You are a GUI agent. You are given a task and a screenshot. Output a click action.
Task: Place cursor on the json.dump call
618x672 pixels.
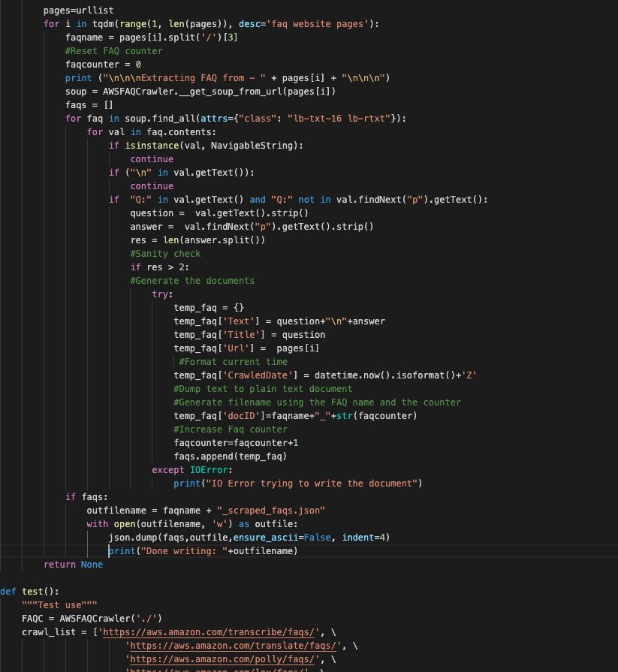coord(249,538)
